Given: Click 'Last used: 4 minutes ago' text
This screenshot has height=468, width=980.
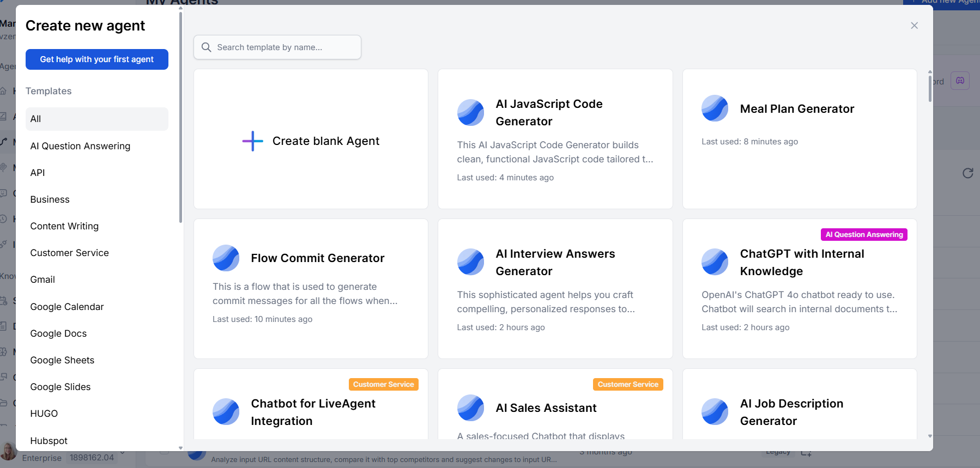Looking at the screenshot, I should point(505,178).
